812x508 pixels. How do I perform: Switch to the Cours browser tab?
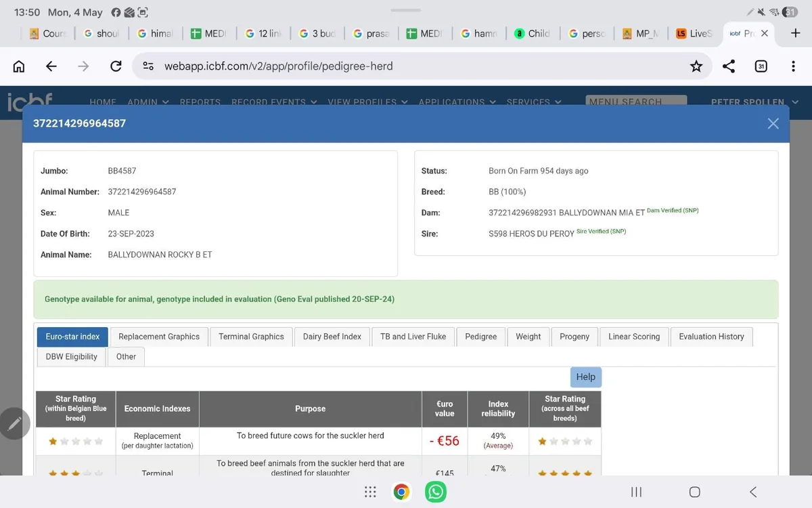tap(47, 33)
